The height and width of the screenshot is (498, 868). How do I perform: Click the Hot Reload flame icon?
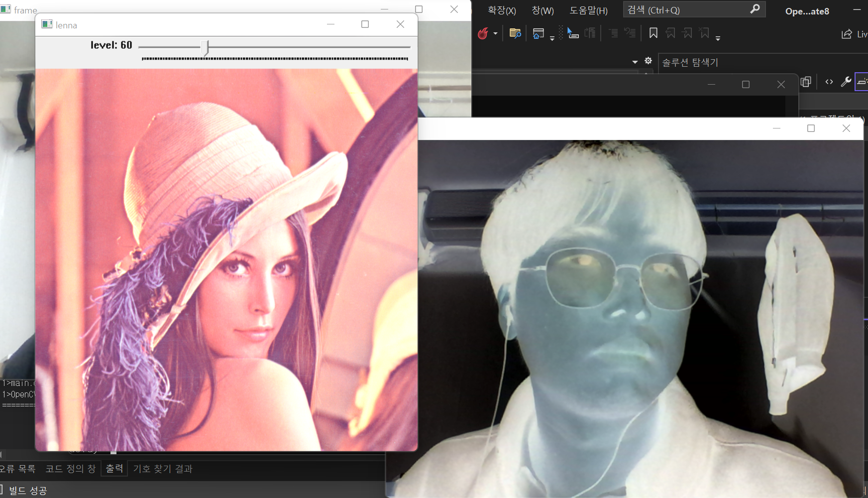483,33
